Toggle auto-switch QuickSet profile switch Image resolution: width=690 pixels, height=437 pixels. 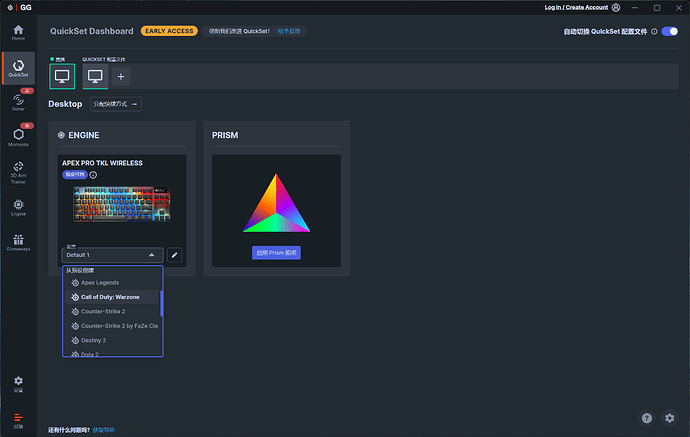pyautogui.click(x=669, y=31)
